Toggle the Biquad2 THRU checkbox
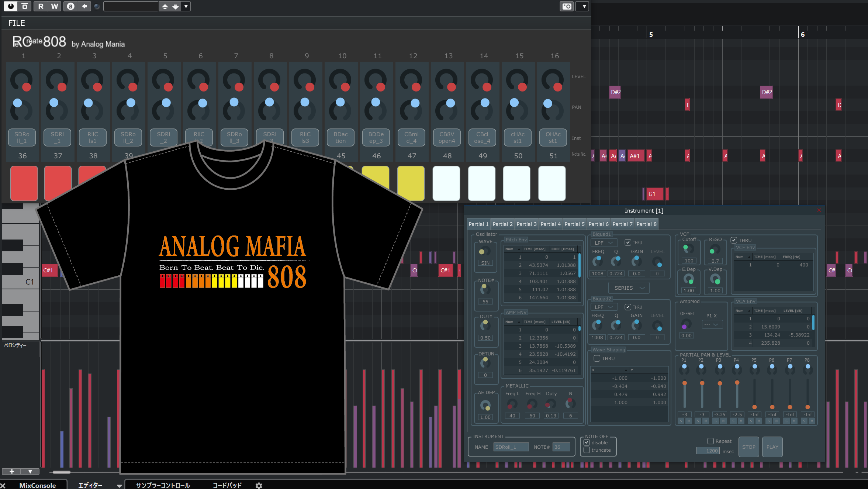 click(x=628, y=307)
